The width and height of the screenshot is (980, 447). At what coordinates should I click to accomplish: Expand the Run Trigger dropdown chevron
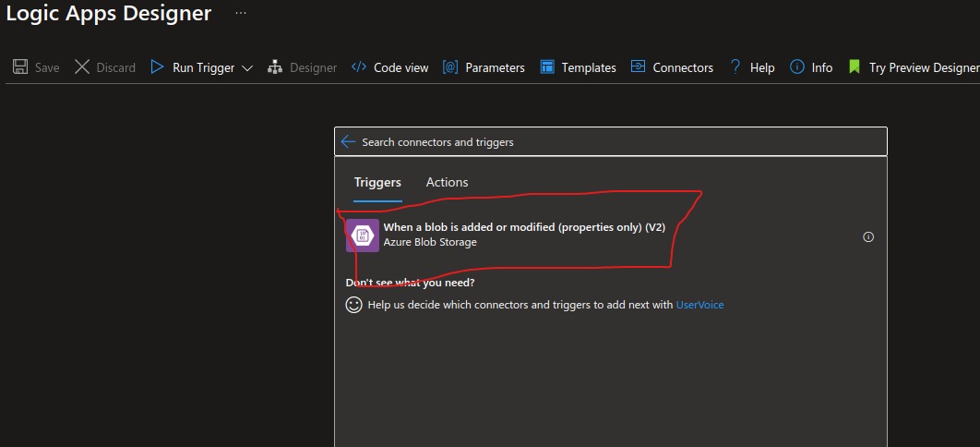coord(247,68)
